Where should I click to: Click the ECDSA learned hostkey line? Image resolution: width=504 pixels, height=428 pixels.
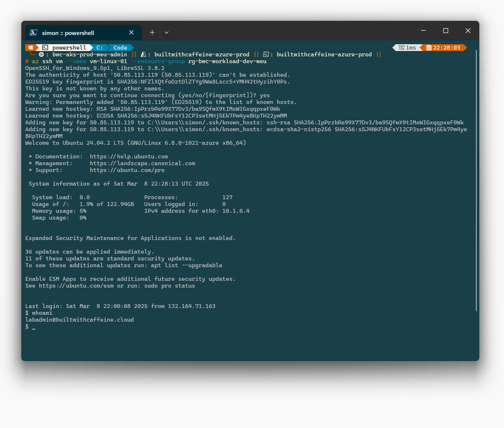pos(156,116)
